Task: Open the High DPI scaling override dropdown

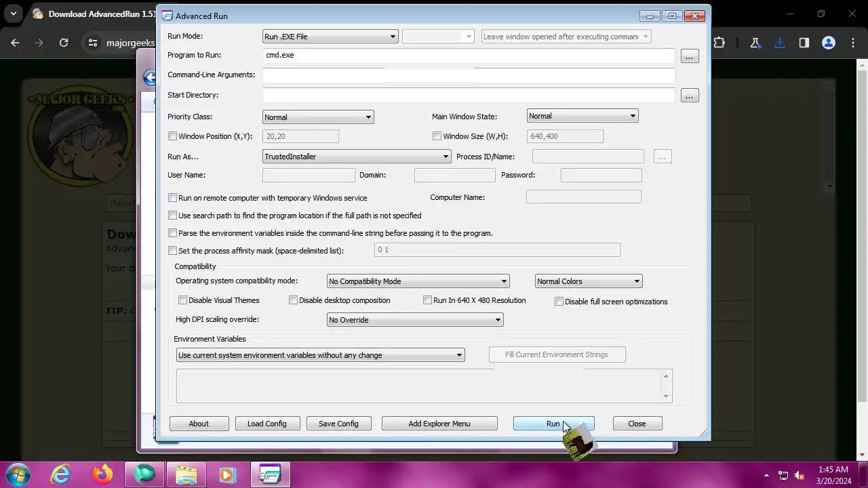Action: pyautogui.click(x=415, y=320)
